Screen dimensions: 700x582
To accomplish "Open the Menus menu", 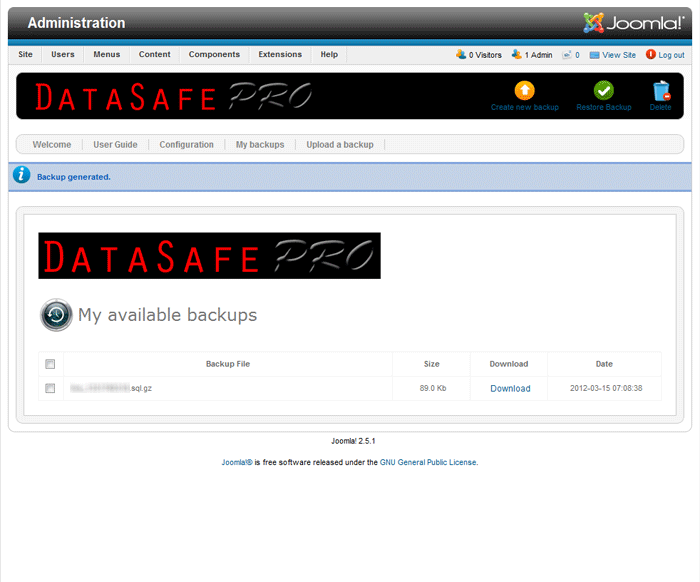I will [x=107, y=54].
